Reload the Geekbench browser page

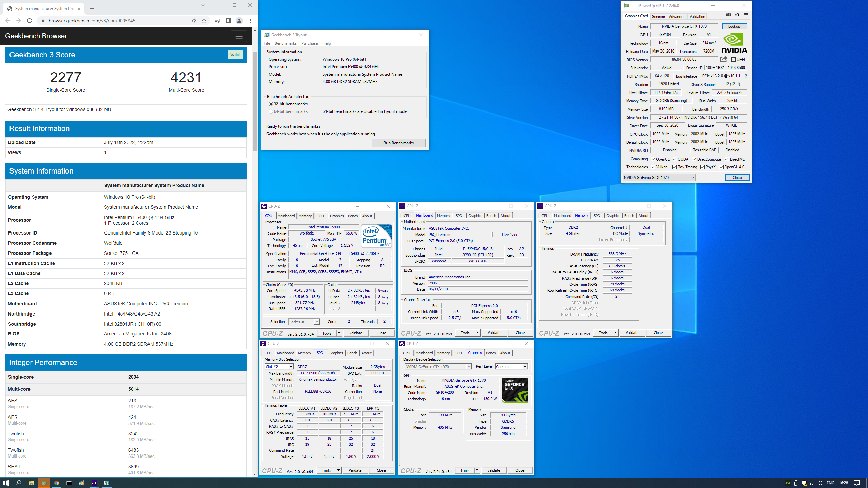tap(29, 21)
